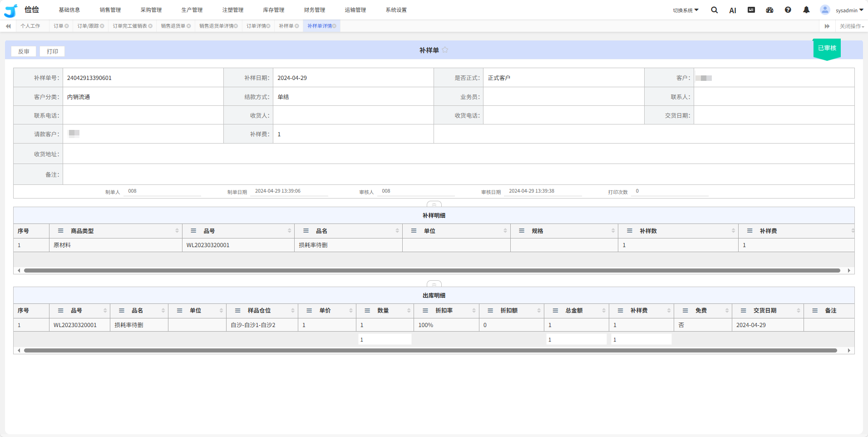Expand the 切换系统 dropdown
This screenshot has width=868, height=437.
click(x=686, y=10)
